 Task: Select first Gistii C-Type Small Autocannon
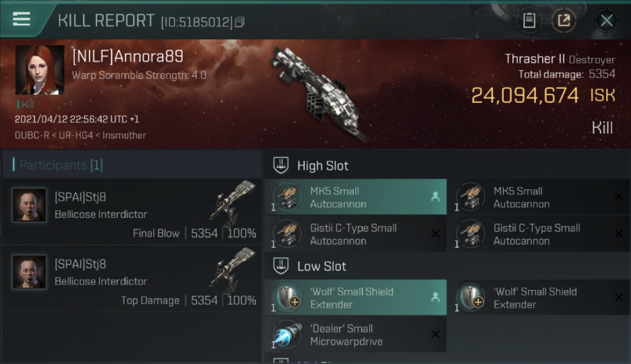[x=355, y=234]
